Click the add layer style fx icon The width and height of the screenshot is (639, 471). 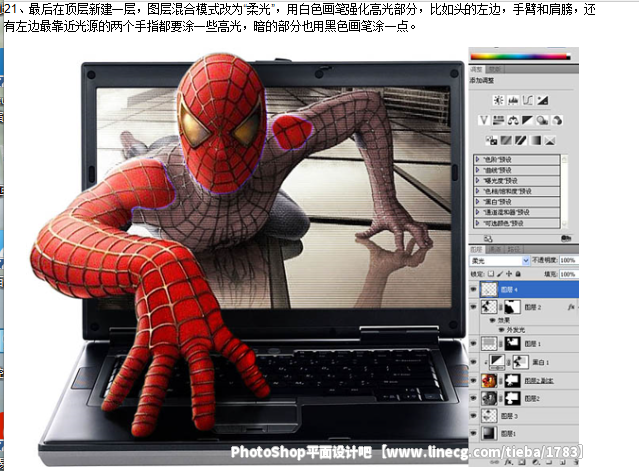tap(508, 462)
